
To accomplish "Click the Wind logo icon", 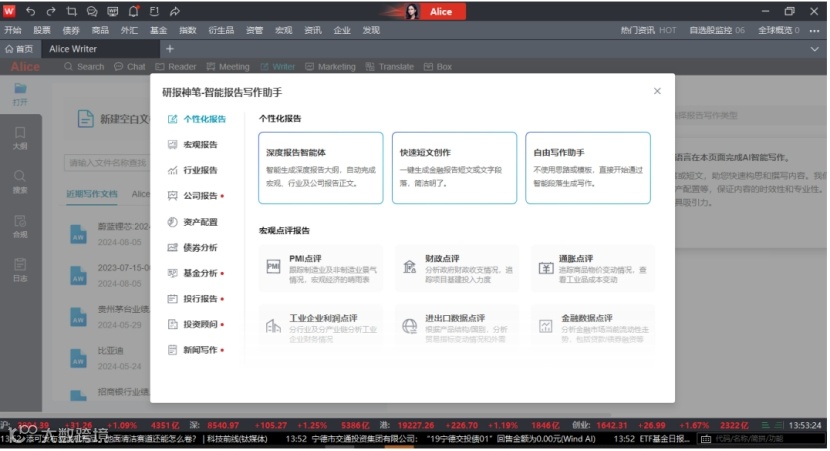I will click(x=9, y=11).
